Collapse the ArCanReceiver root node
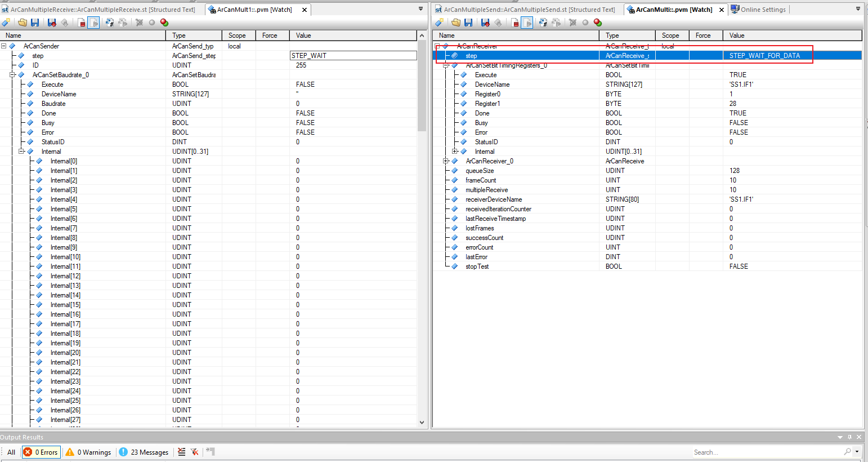The height and width of the screenshot is (462, 868). coord(437,46)
